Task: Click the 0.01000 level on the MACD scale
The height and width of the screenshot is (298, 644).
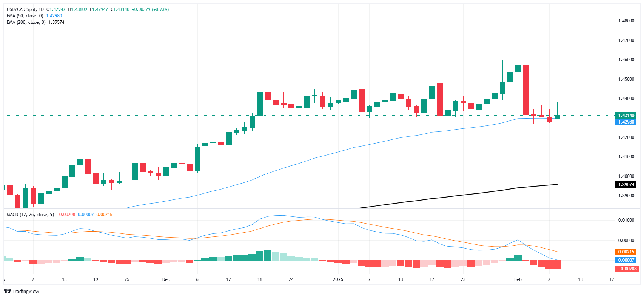Action: 626,220
